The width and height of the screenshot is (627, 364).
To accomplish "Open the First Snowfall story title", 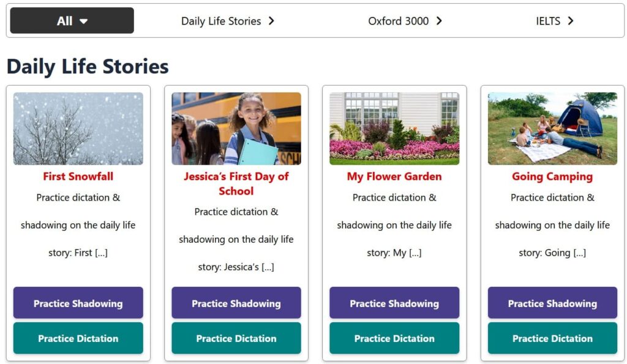I will tap(78, 176).
